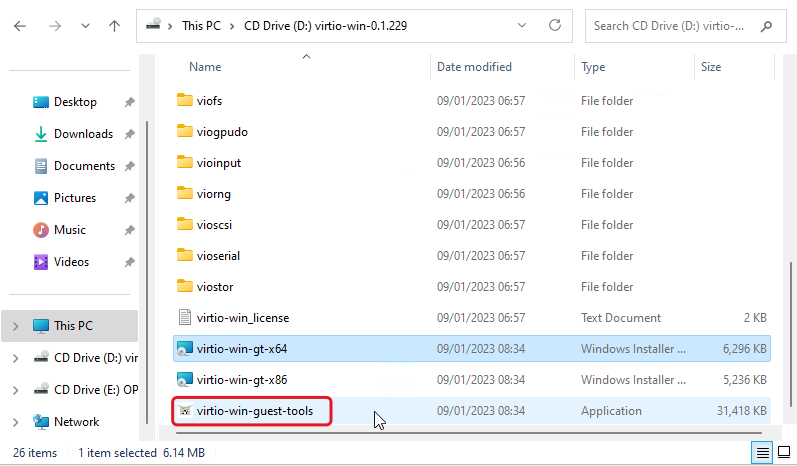Screen dimensions: 797x466
Task: Select the viostor folder
Action: pos(215,287)
